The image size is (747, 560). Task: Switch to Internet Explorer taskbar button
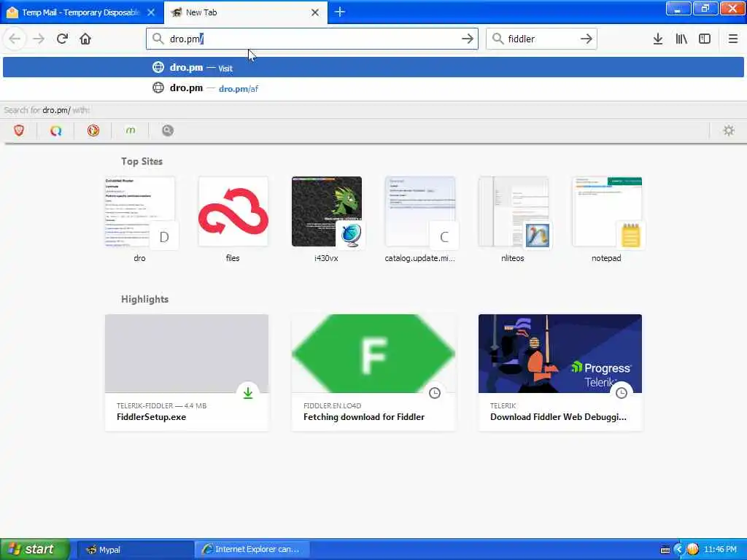coord(252,550)
